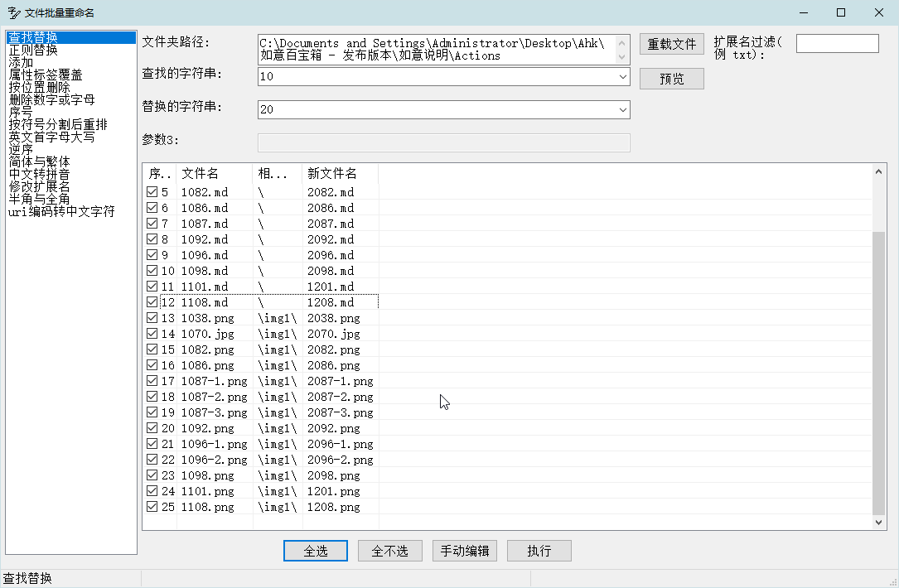Screen dimensions: 899x588
Task: Toggle checkbox of row 17 1087-1.png
Action: pos(152,380)
